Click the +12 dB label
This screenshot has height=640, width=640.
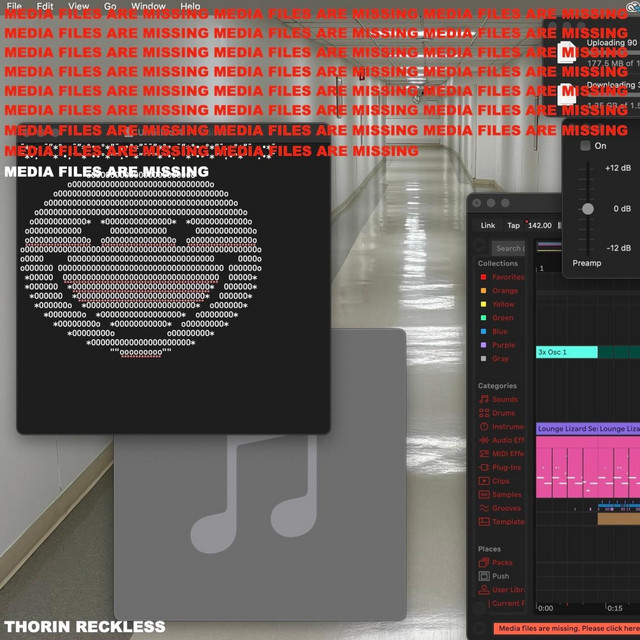pyautogui.click(x=618, y=168)
